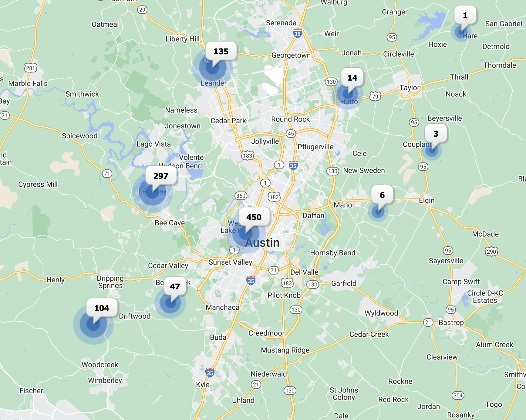
Task: Select the 3 cluster marker near Coupland
Action: [x=436, y=134]
